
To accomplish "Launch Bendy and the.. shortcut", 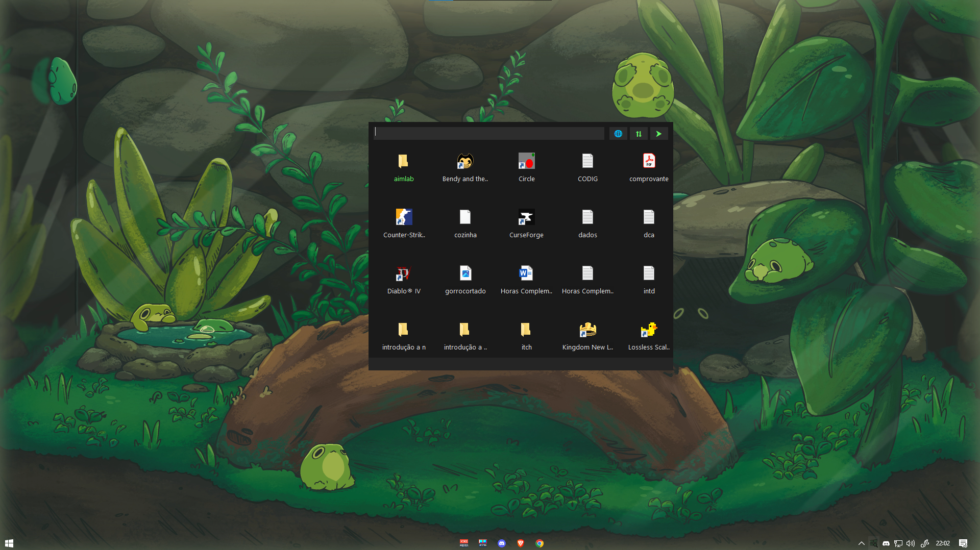I will click(465, 167).
